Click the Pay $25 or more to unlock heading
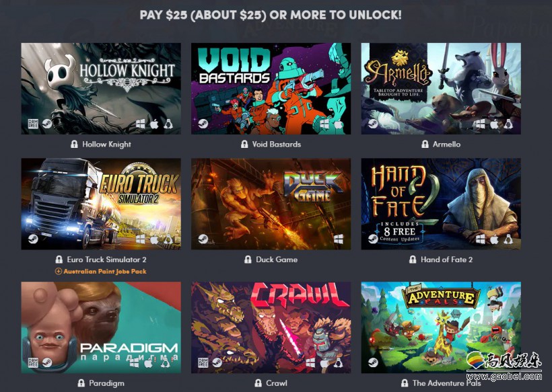The height and width of the screenshot is (392, 552). click(x=271, y=15)
